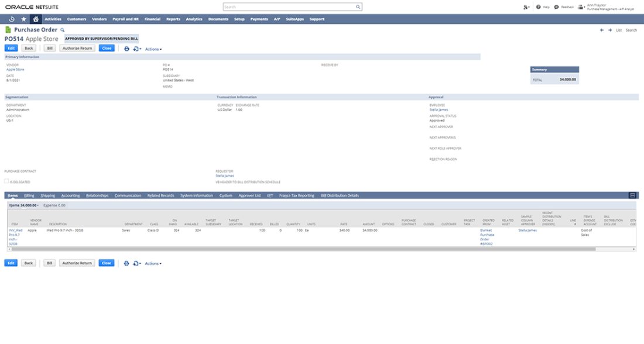Open the Recent Records history icon

(x=12, y=19)
